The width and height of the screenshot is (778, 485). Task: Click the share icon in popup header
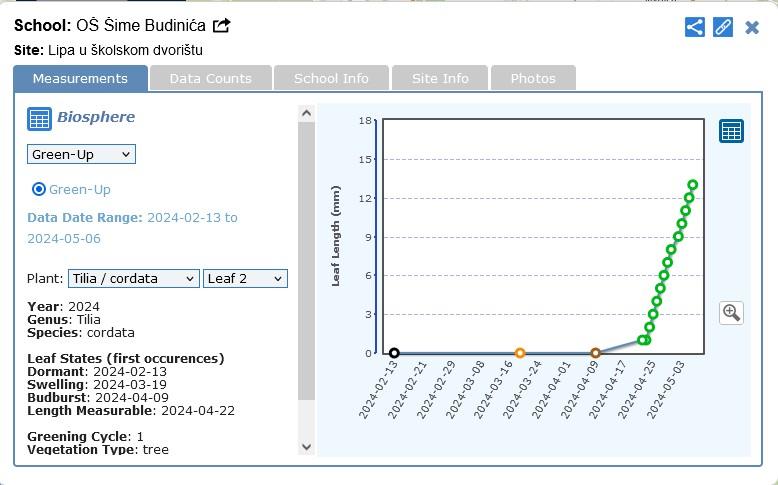[695, 27]
